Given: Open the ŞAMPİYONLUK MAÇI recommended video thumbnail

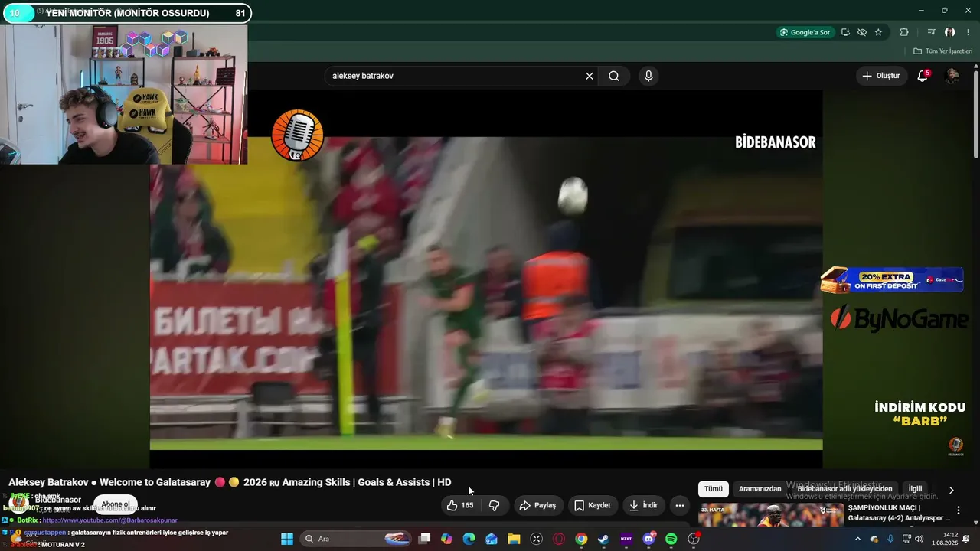Looking at the screenshot, I should (x=771, y=515).
